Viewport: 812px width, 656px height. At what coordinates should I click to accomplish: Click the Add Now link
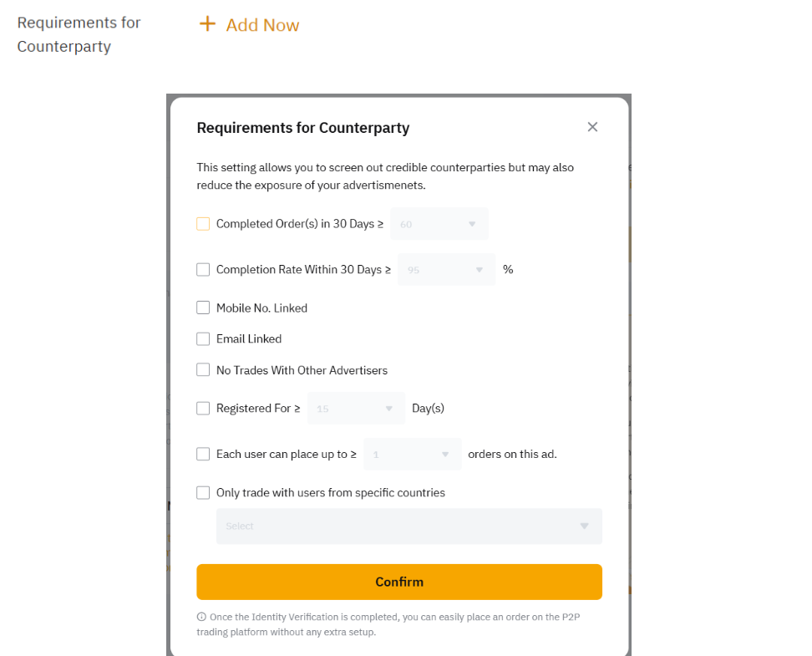(262, 25)
